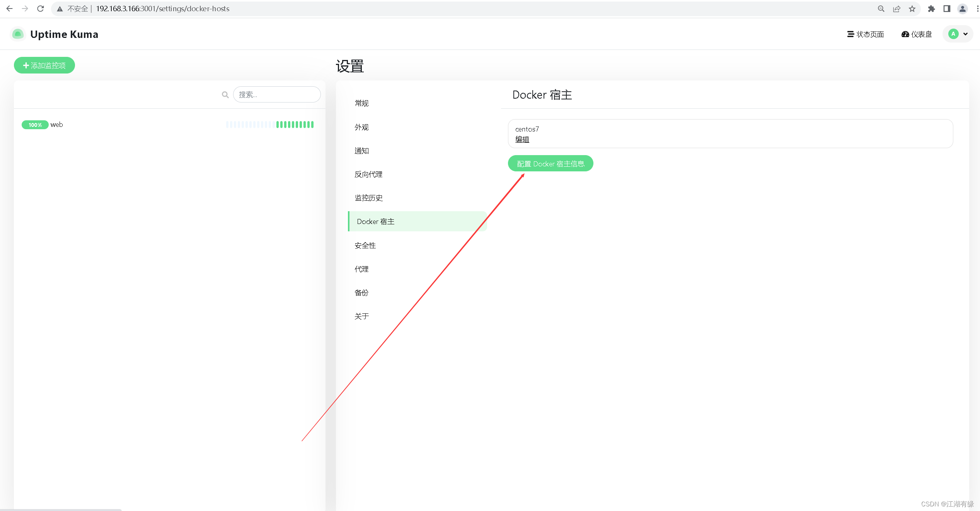The width and height of the screenshot is (980, 511).
Task: Open the browser profile avatar icon
Action: (x=963, y=9)
